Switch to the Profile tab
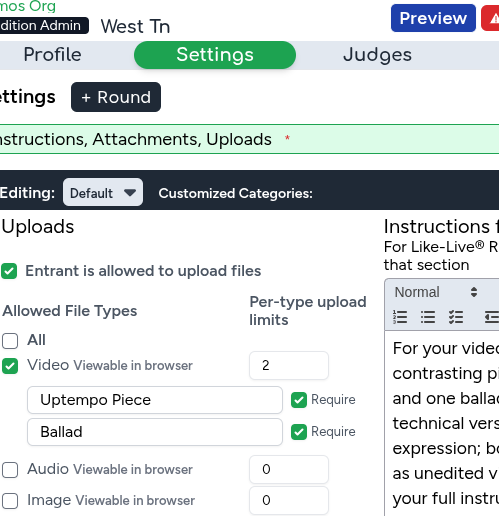Screen dimensions: 499x516 click(52, 55)
